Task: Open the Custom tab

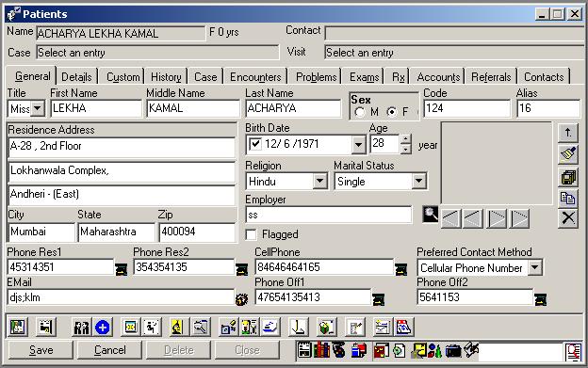Action: point(123,77)
